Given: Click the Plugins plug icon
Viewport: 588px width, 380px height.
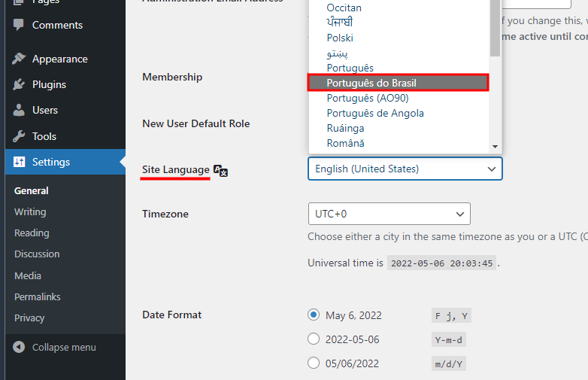Looking at the screenshot, I should (18, 84).
